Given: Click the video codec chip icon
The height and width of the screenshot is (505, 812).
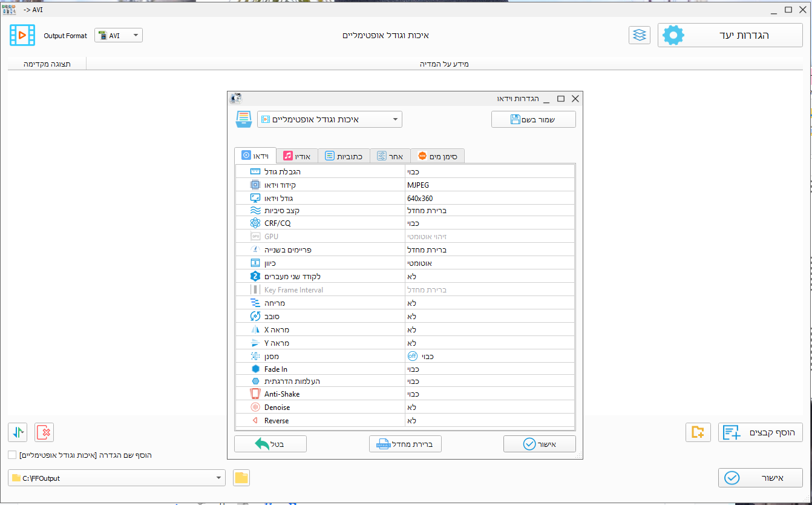Looking at the screenshot, I should click(255, 185).
